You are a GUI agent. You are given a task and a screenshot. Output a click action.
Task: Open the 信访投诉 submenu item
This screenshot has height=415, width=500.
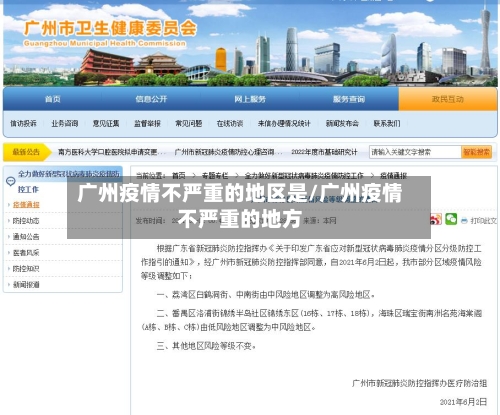(23, 123)
